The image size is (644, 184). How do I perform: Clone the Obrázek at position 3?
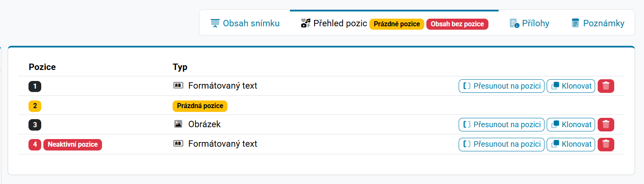coord(571,125)
